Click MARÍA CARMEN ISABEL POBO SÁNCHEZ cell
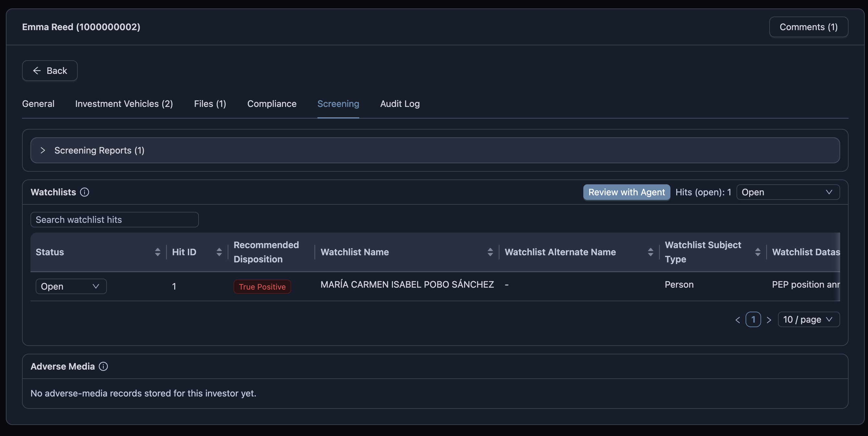 pos(407,285)
